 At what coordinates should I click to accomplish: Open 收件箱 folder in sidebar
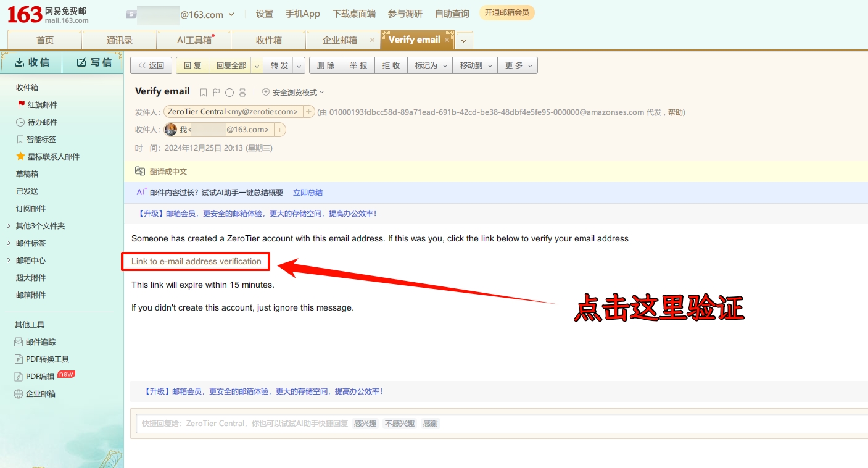point(27,88)
